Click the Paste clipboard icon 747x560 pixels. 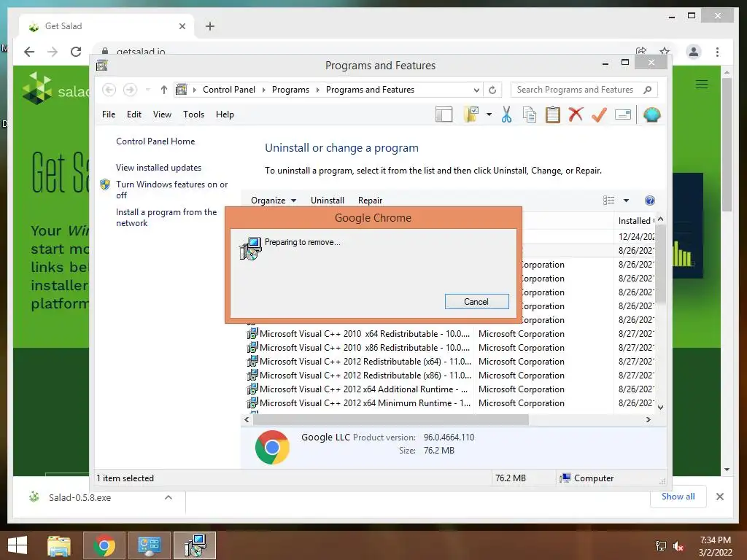pyautogui.click(x=553, y=114)
